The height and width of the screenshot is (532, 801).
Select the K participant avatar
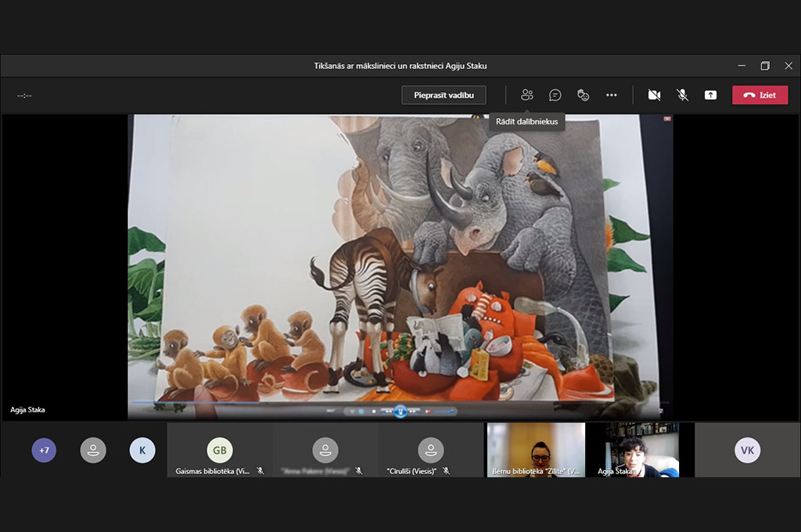coord(142,450)
